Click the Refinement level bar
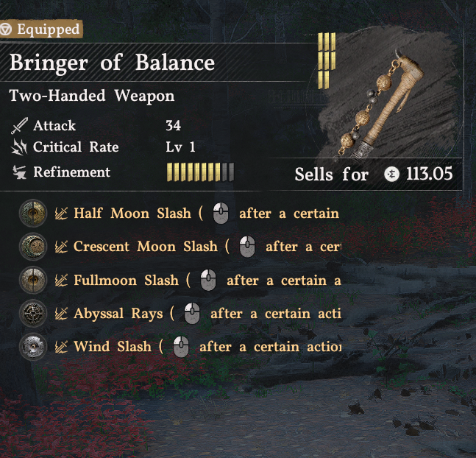Image resolution: width=476 pixels, height=458 pixels. [200, 172]
